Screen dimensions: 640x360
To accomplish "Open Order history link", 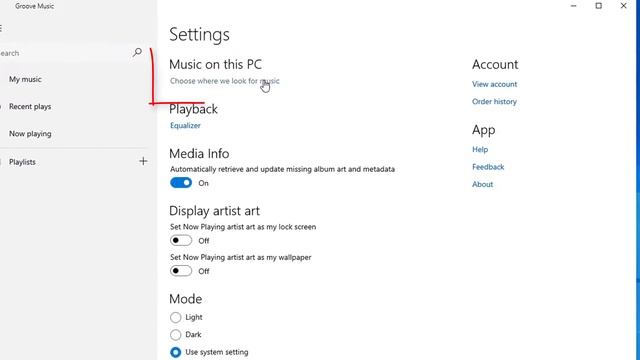I will (494, 101).
